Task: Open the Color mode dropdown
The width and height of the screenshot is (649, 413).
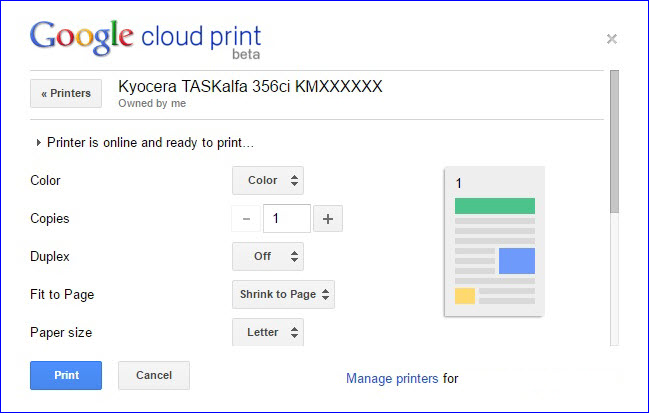Action: [x=268, y=180]
